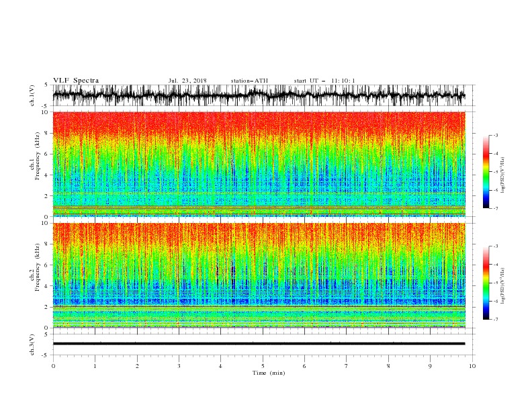The height and width of the screenshot is (411, 532).
Task: Click time axis tick label "10" at right end
Action: (x=472, y=366)
